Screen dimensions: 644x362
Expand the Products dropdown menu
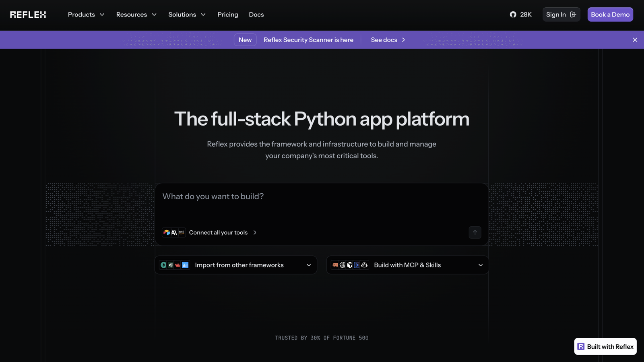point(86,14)
